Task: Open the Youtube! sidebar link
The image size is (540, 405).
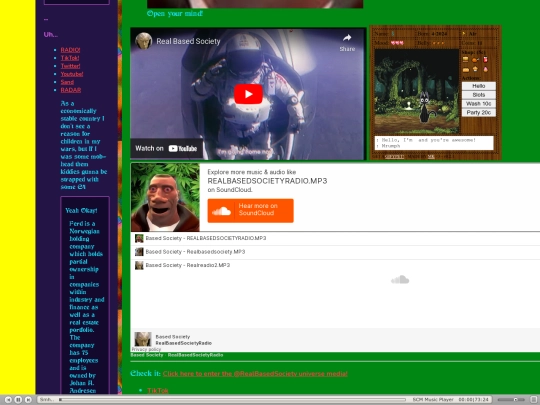Action: pyautogui.click(x=72, y=74)
